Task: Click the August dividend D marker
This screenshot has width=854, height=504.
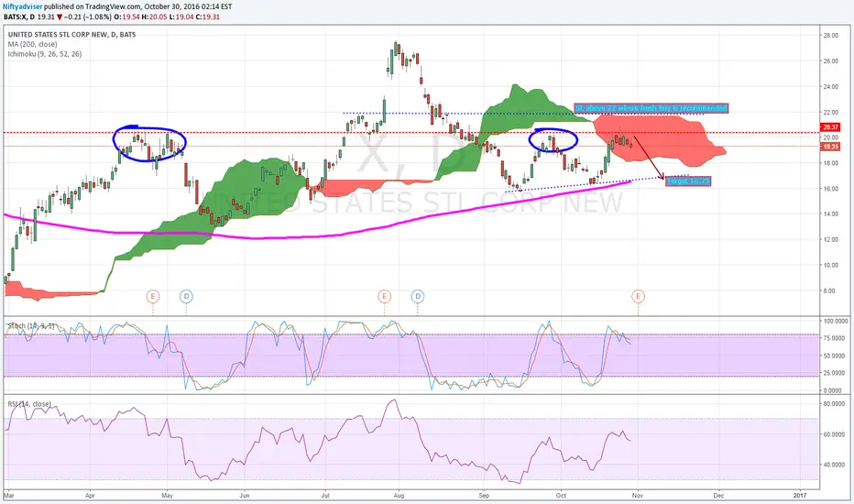Action: (418, 296)
